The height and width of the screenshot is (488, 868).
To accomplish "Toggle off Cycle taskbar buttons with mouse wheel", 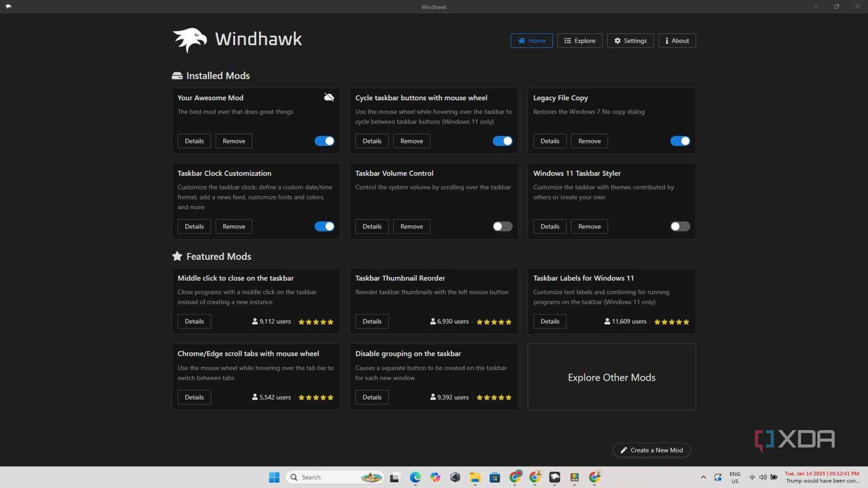I will tap(502, 141).
